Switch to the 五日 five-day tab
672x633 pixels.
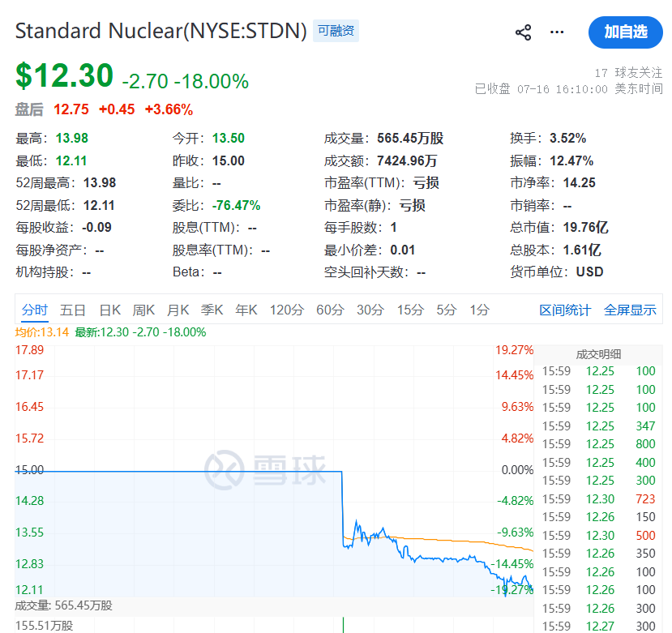coord(72,310)
